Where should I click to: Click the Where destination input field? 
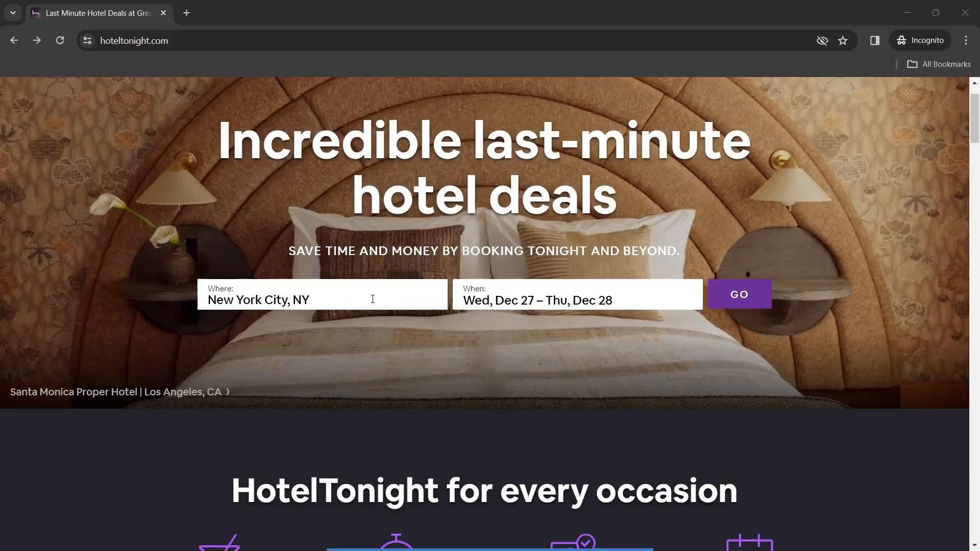point(322,294)
